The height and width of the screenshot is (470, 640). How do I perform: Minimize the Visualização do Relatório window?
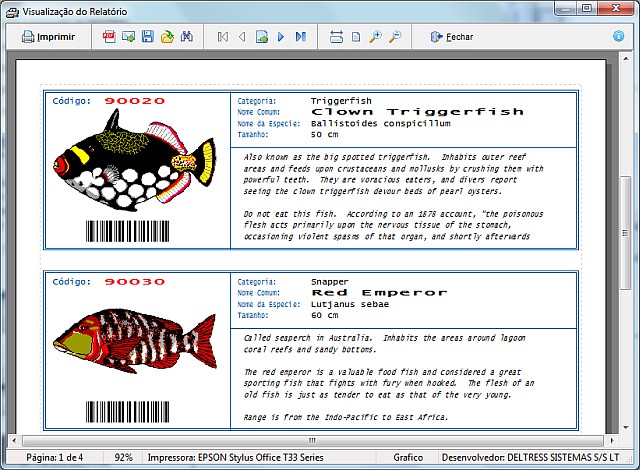(566, 8)
